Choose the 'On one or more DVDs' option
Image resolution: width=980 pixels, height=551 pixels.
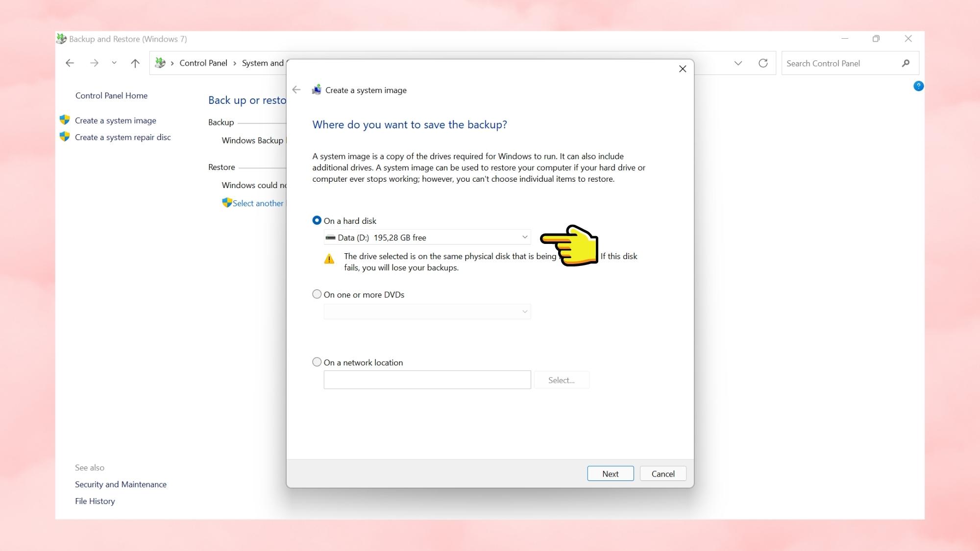pos(317,294)
